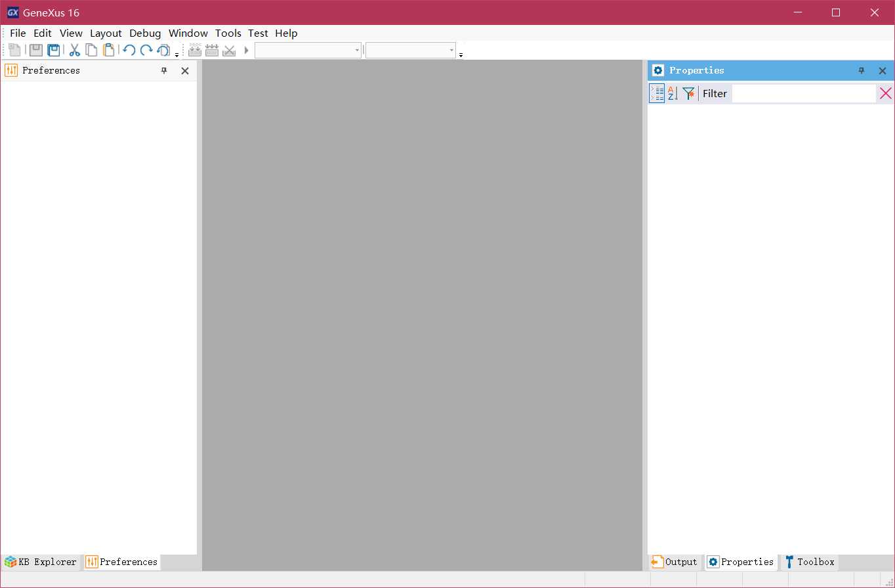Pin the Properties panel
The image size is (895, 588).
tap(862, 70)
